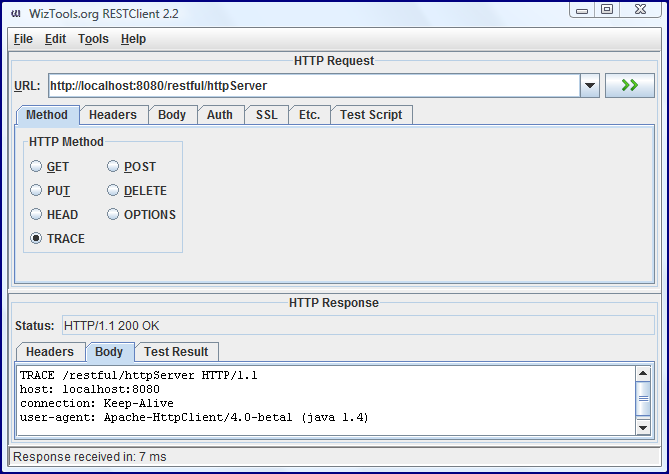The width and height of the screenshot is (669, 474).
Task: Select the DELETE method radio button
Action: (x=113, y=190)
